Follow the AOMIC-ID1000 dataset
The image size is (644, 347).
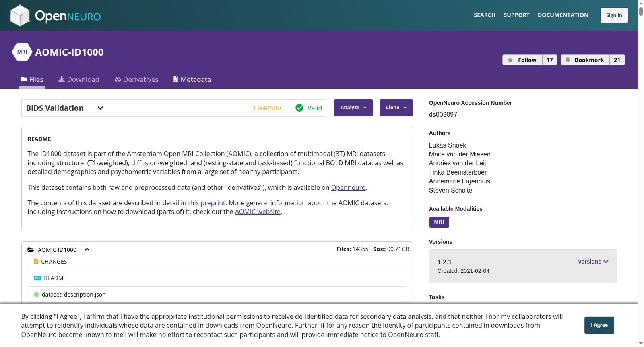[x=522, y=60]
